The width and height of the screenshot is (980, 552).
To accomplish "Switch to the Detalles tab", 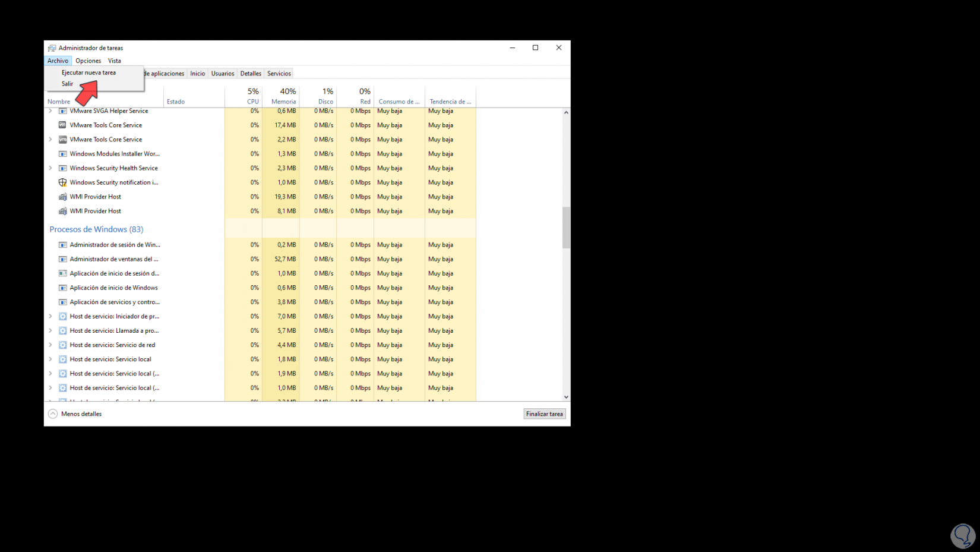I will click(x=251, y=74).
